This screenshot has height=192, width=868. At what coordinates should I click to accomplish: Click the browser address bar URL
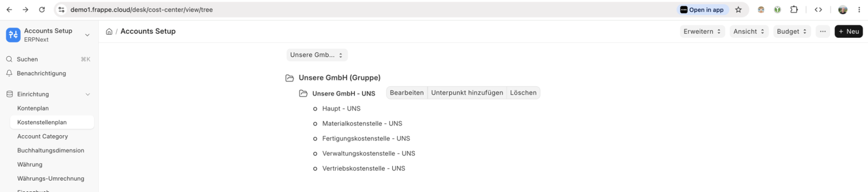pyautogui.click(x=142, y=9)
